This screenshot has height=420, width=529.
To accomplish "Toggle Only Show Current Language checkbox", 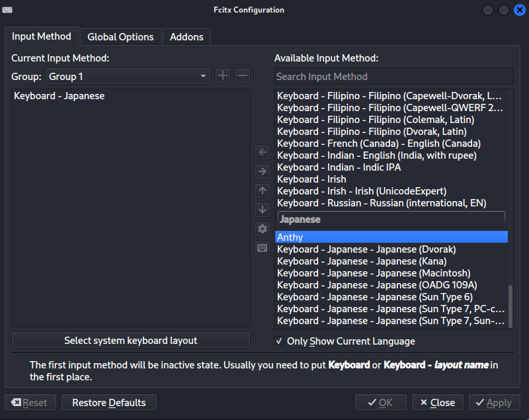I will 279,341.
